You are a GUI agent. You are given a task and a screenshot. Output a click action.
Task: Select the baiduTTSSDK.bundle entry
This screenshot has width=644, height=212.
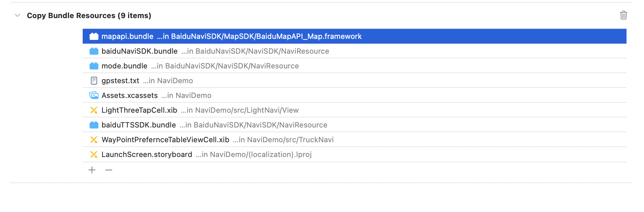pyautogui.click(x=138, y=125)
